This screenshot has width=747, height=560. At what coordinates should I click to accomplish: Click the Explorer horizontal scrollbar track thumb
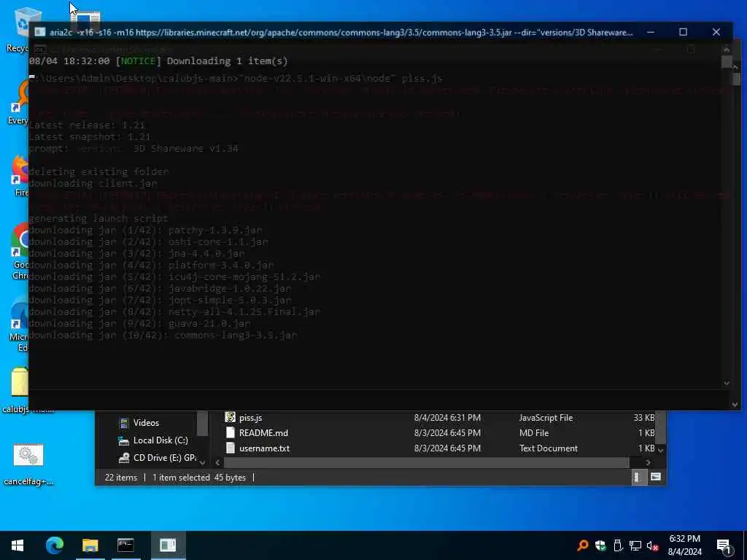click(426, 462)
